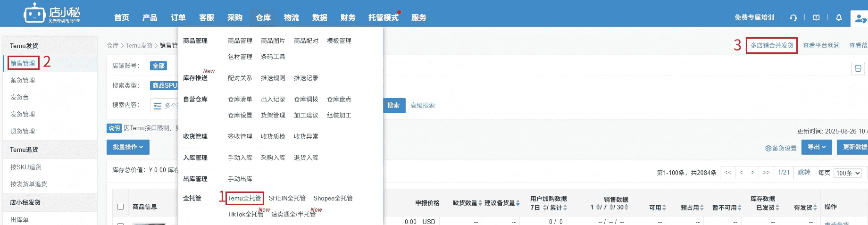Open the 采购 top menu
The image size is (868, 225).
point(235,17)
